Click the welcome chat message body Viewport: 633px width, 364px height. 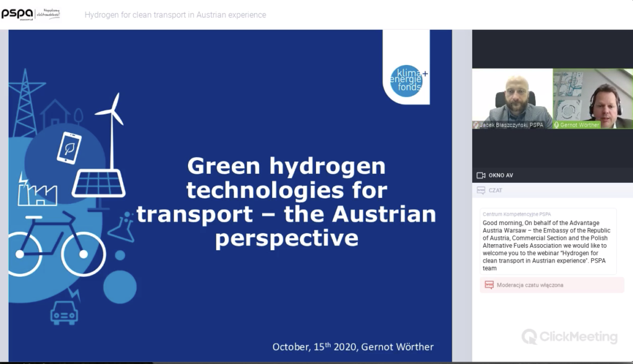tap(545, 245)
